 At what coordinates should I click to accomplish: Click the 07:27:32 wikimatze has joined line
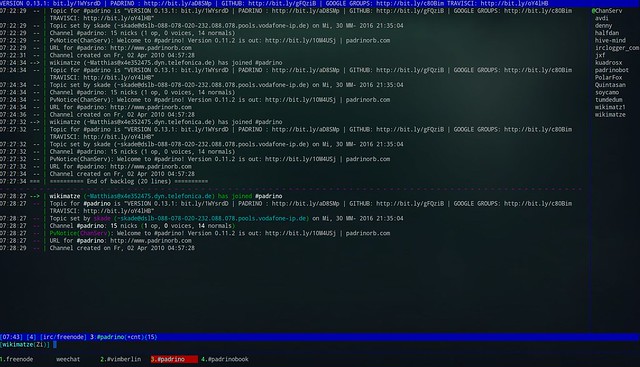click(x=166, y=122)
